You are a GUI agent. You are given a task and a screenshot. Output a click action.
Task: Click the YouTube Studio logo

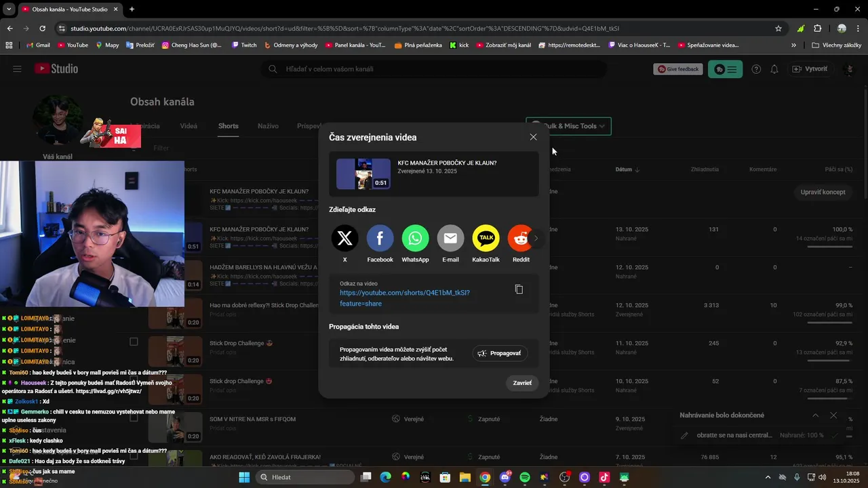(56, 69)
